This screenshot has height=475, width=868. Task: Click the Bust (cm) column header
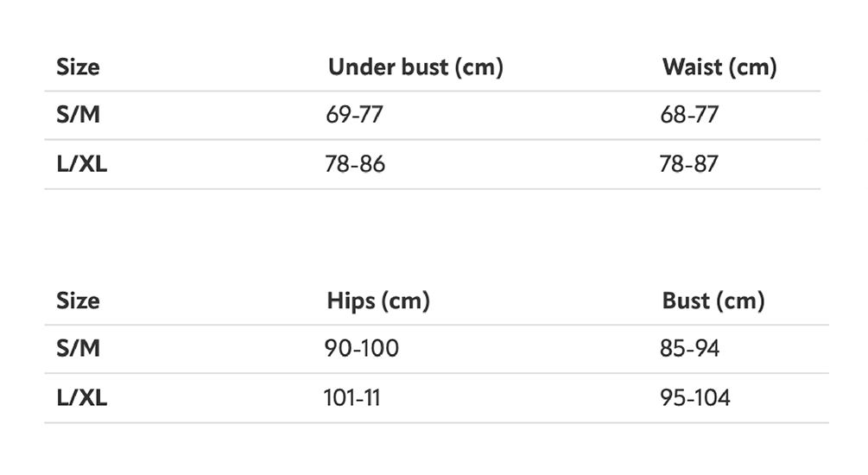point(713,301)
